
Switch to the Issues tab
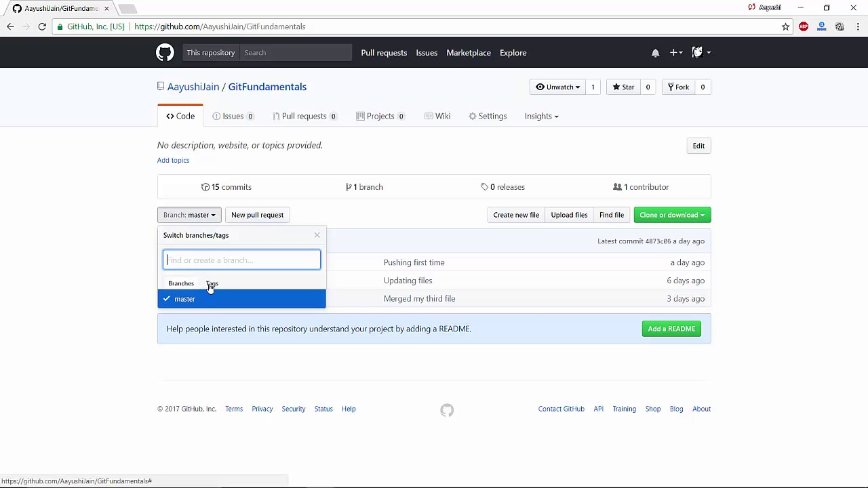[x=233, y=116]
